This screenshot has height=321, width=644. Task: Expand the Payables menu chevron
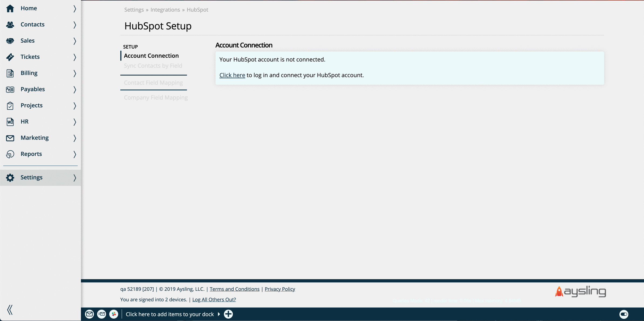point(75,90)
